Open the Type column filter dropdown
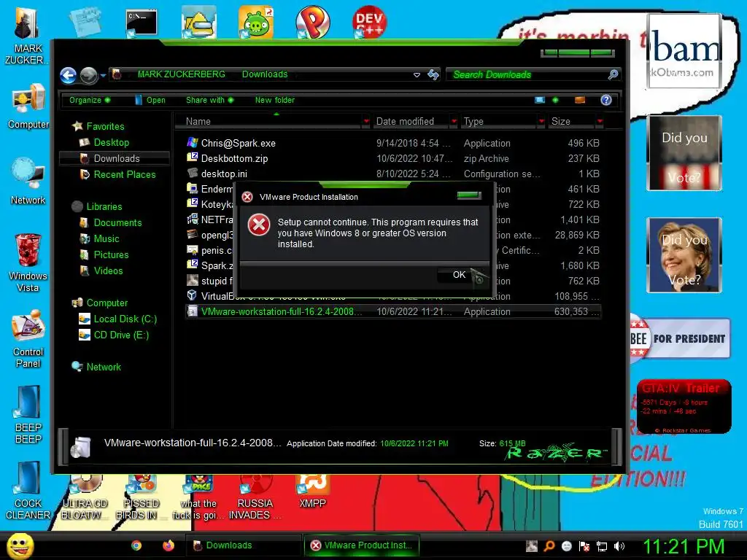Viewport: 747px width, 560px height. pyautogui.click(x=541, y=122)
